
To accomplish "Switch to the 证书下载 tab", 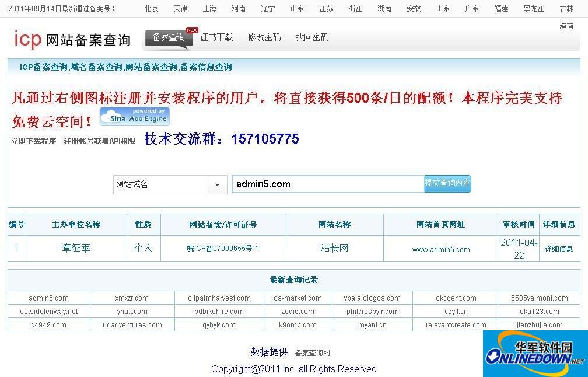I will [216, 37].
